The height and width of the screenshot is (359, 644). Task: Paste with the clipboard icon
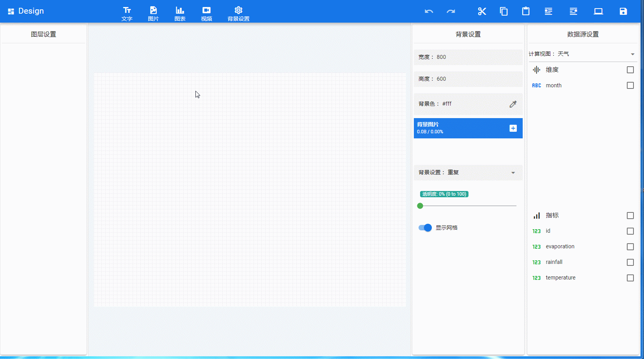coord(526,11)
